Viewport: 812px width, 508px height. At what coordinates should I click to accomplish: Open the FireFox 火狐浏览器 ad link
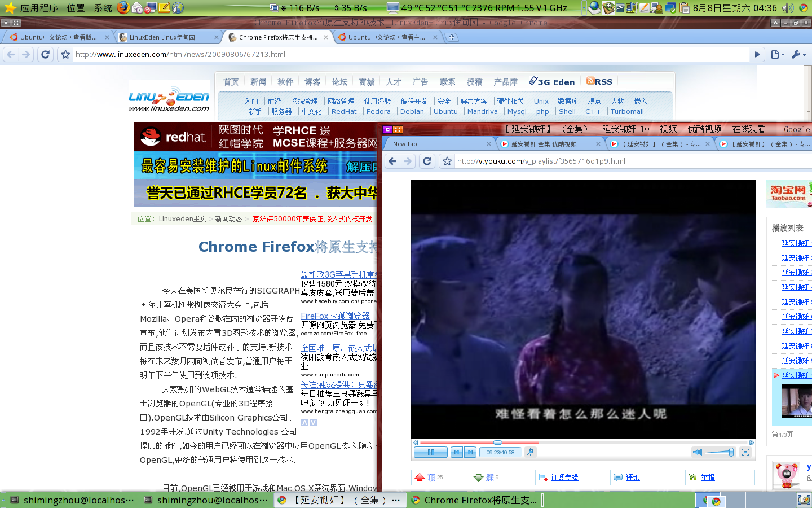click(335, 316)
